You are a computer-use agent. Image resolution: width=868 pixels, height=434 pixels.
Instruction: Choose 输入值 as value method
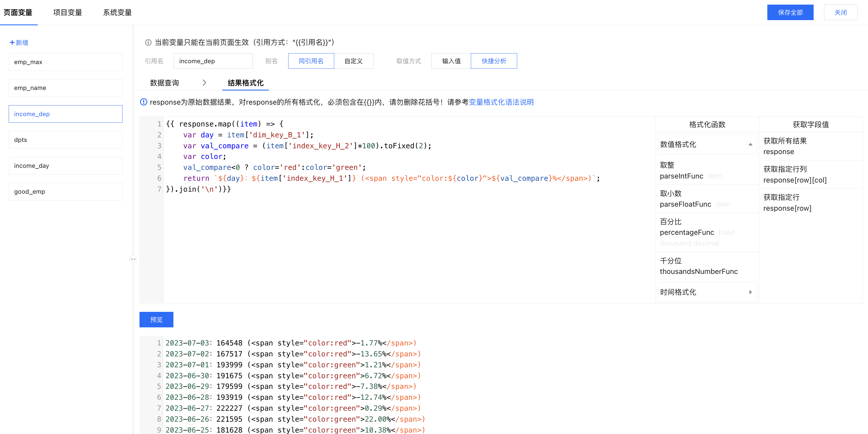pos(451,61)
